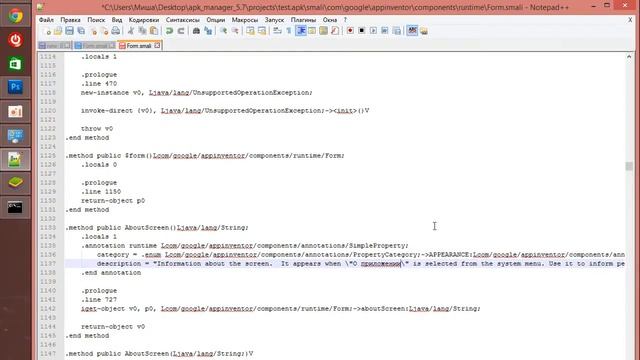Click the Close All toolbar icon
Screen dimensions: 640x360
point(104,31)
